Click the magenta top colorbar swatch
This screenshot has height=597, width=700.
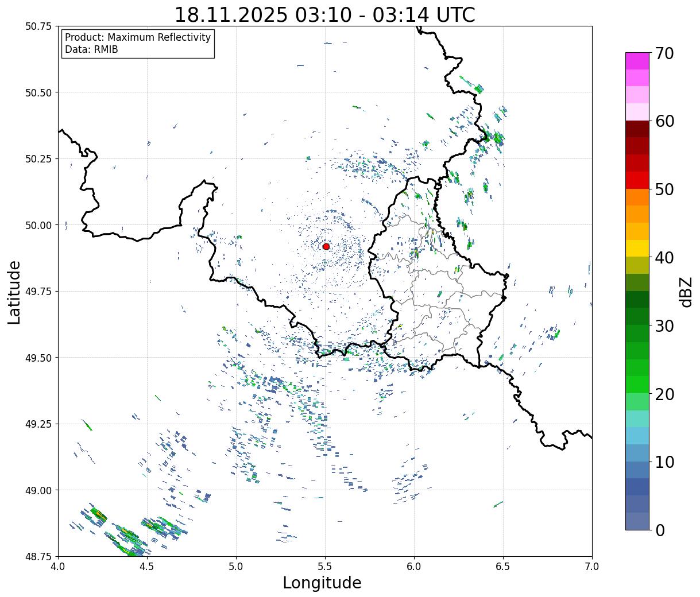637,61
